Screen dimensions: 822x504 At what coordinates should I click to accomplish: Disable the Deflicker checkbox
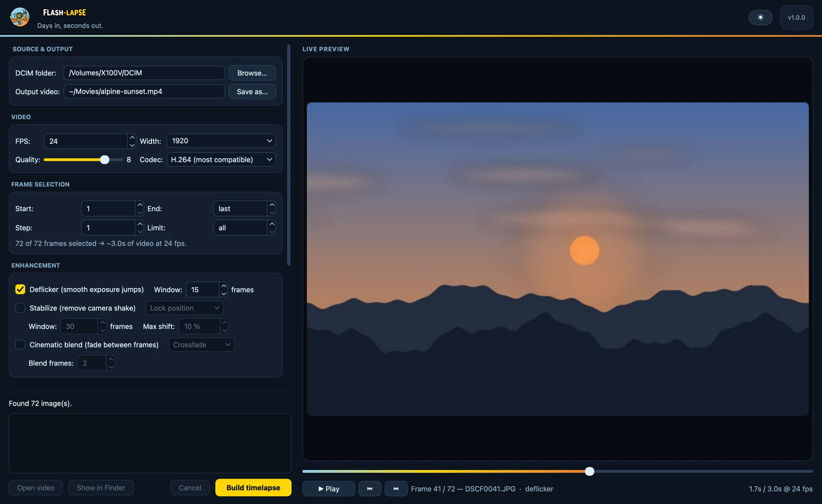coord(20,289)
